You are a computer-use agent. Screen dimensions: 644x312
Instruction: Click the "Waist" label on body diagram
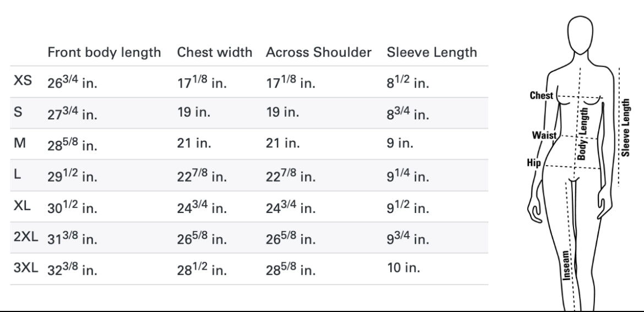coord(543,135)
